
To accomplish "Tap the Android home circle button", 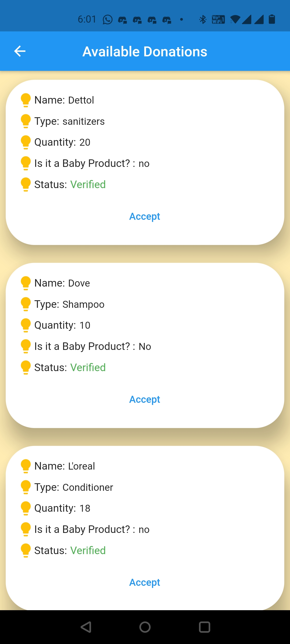I will (145, 627).
